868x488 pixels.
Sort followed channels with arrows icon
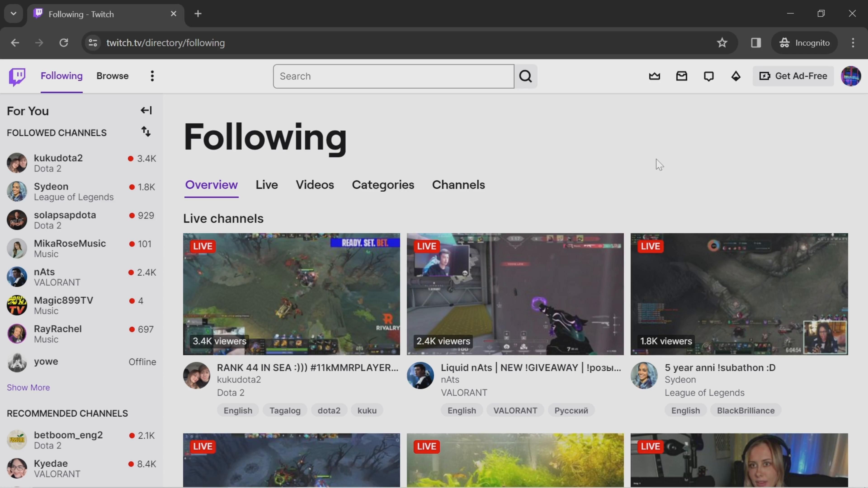pos(146,132)
